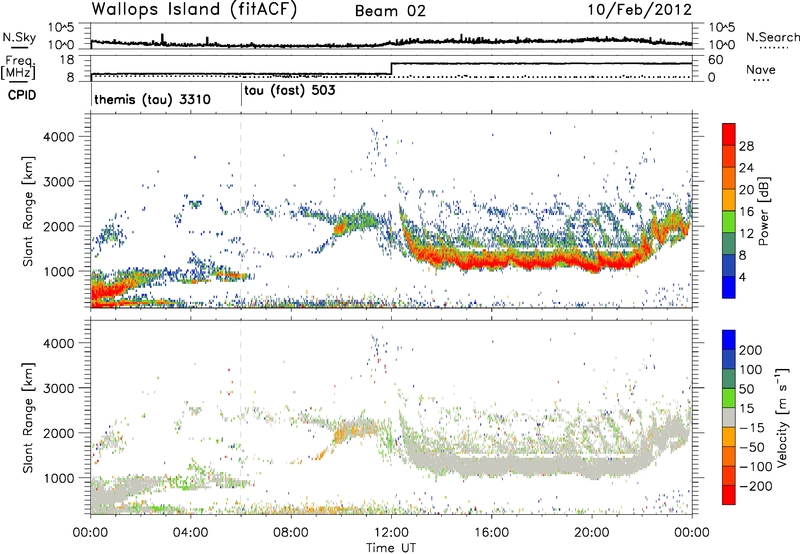
Task: Click the '50' label on Velocity colorbar
Action: (x=746, y=389)
